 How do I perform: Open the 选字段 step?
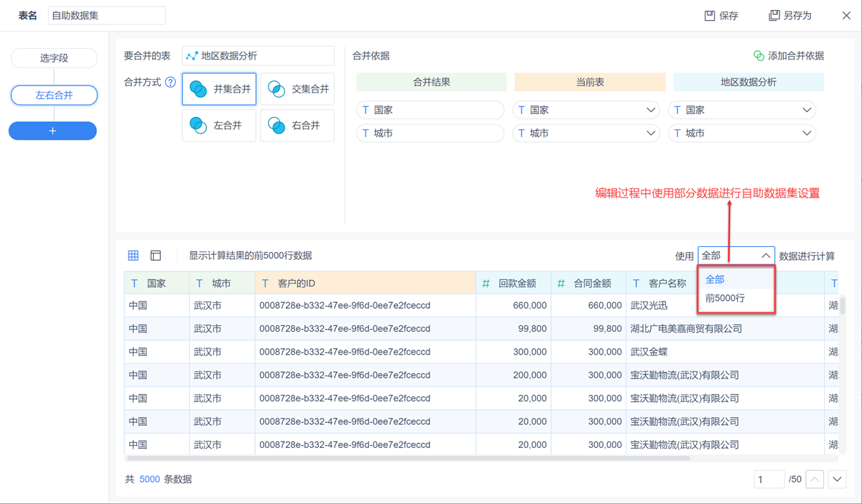[54, 58]
